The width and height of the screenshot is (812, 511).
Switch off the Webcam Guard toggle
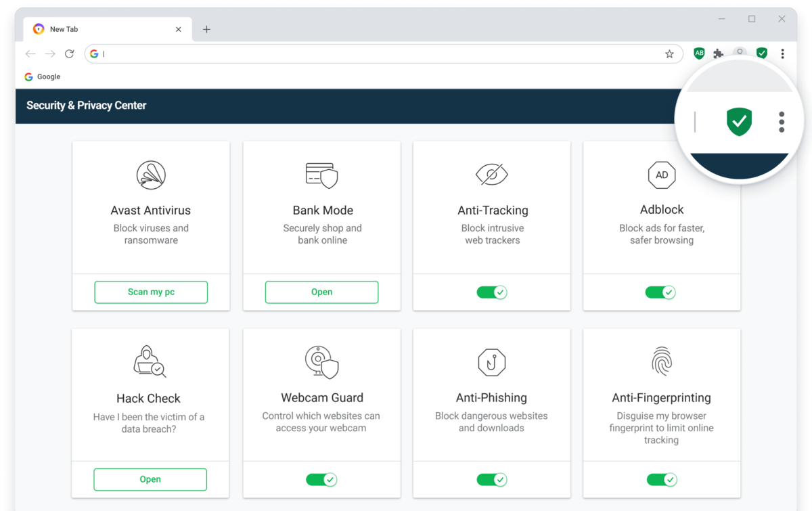[321, 480]
